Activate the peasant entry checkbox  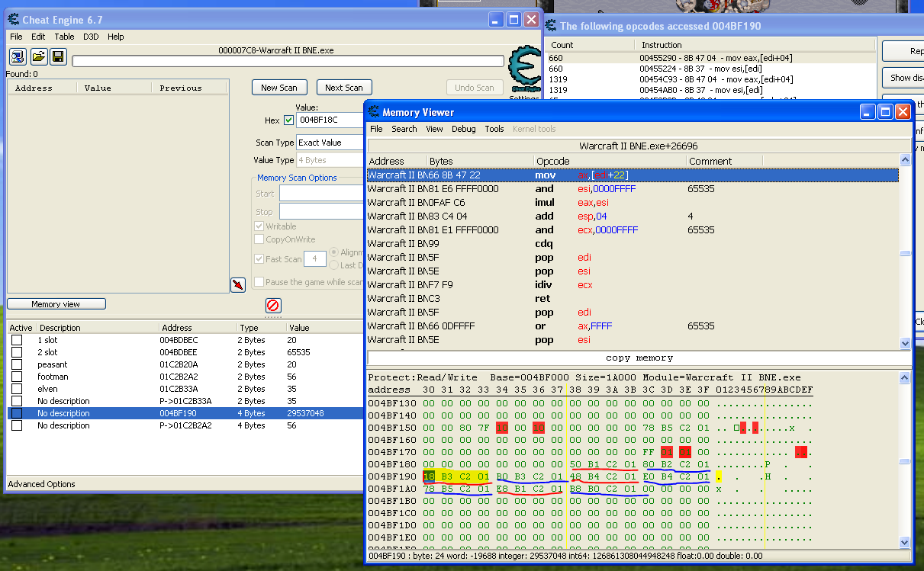click(x=17, y=364)
